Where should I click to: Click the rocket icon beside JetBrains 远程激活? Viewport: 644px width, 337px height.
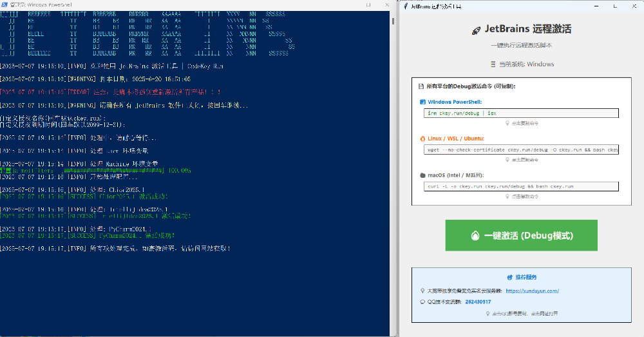[x=476, y=30]
